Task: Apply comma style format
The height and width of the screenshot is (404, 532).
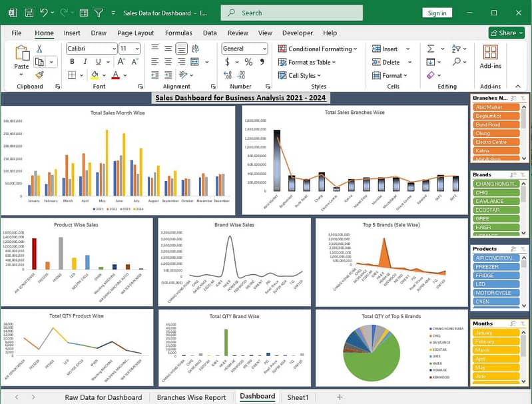Action: click(262, 62)
